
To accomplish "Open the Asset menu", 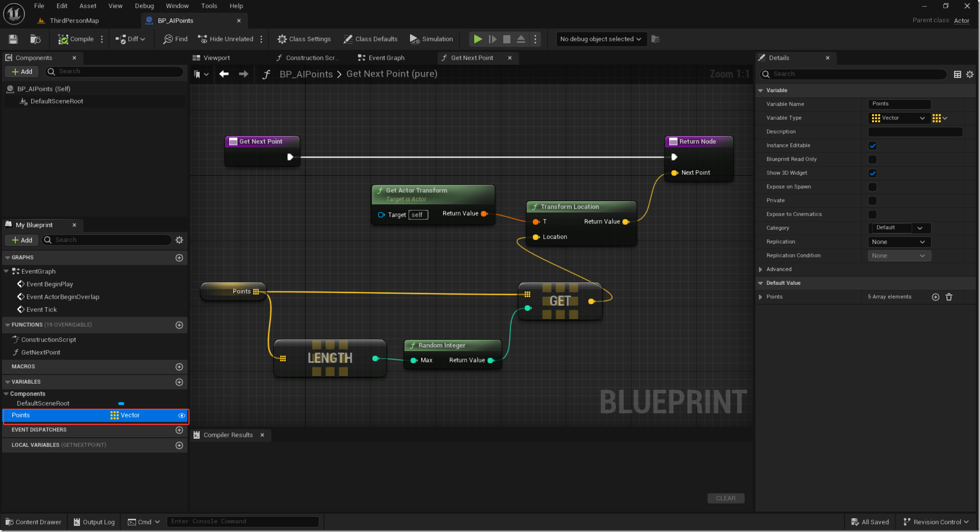I will point(88,6).
